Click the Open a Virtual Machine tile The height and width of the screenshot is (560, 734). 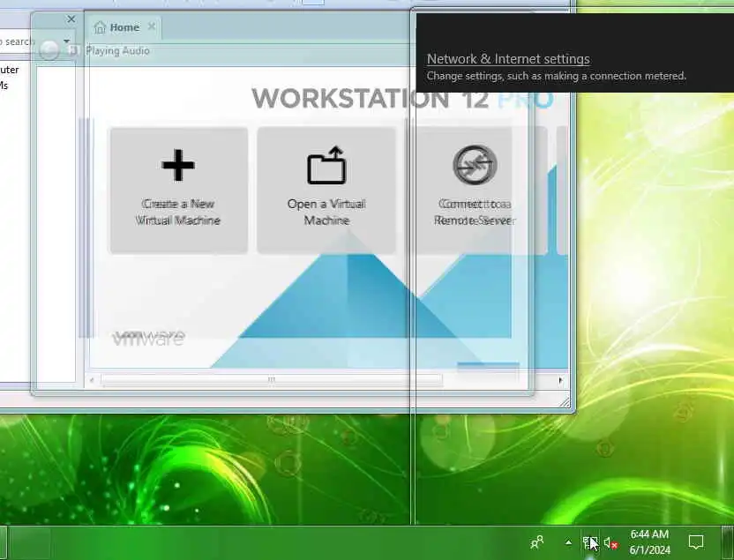326,190
